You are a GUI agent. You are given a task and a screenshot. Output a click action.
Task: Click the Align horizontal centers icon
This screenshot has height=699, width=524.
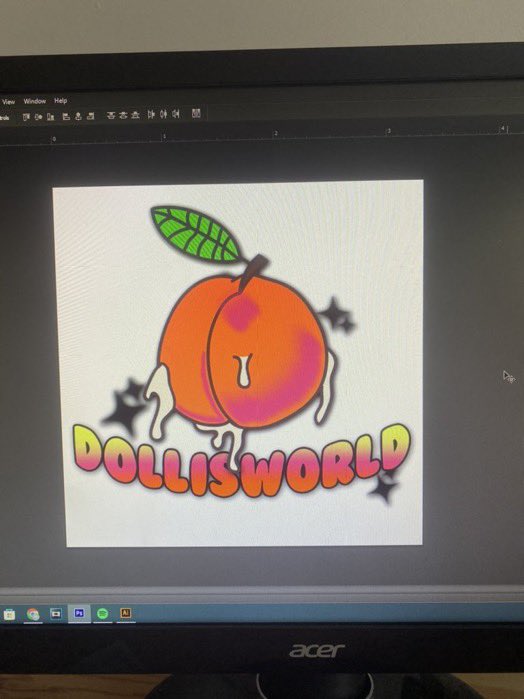78,116
